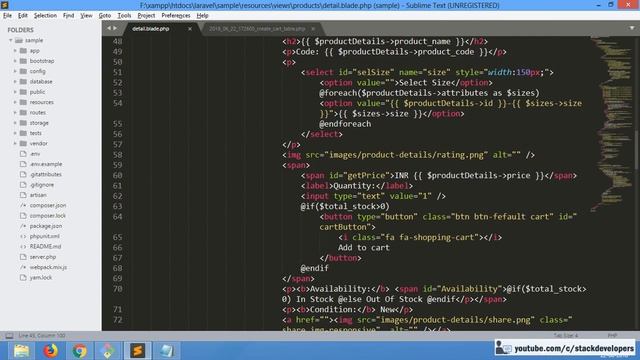This screenshot has width=640, height=360.
Task: Open the File menu
Action: point(7,16)
